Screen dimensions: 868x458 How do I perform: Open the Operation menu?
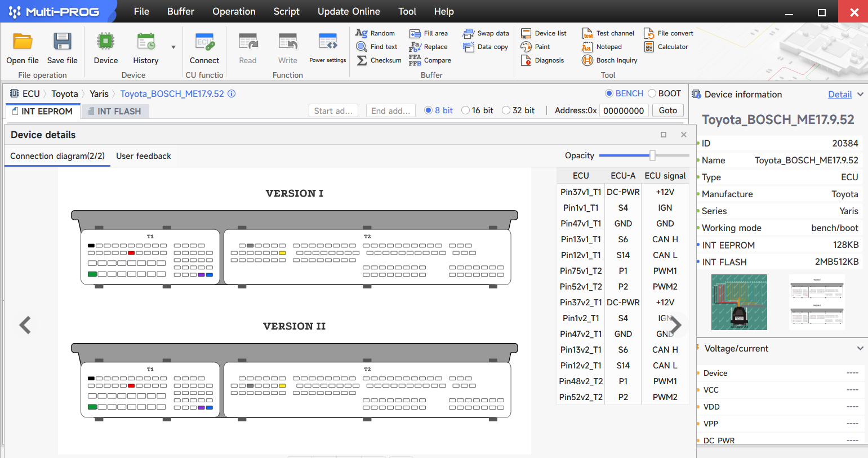pyautogui.click(x=234, y=11)
